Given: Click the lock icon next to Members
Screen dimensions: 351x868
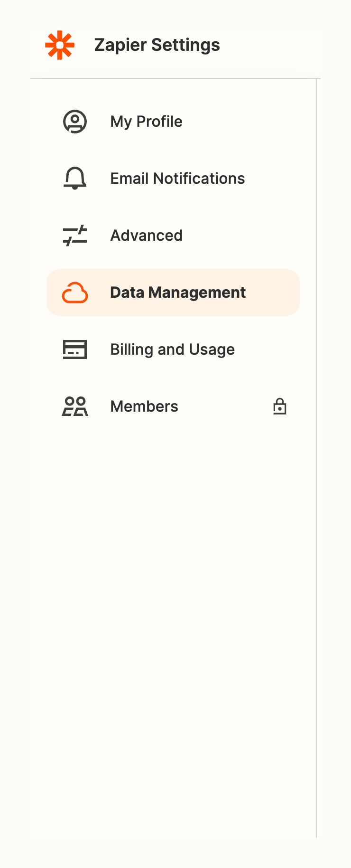Looking at the screenshot, I should tap(279, 406).
